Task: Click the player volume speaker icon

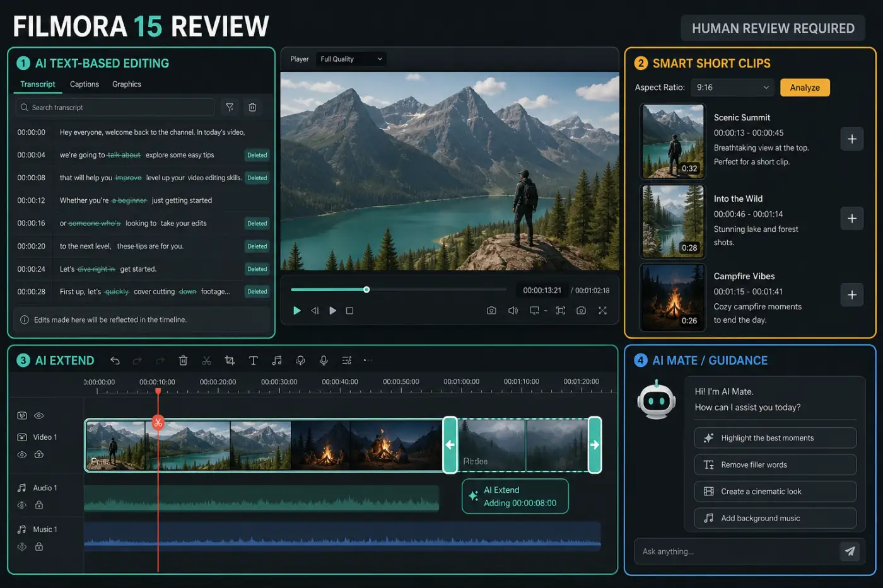Action: click(513, 311)
